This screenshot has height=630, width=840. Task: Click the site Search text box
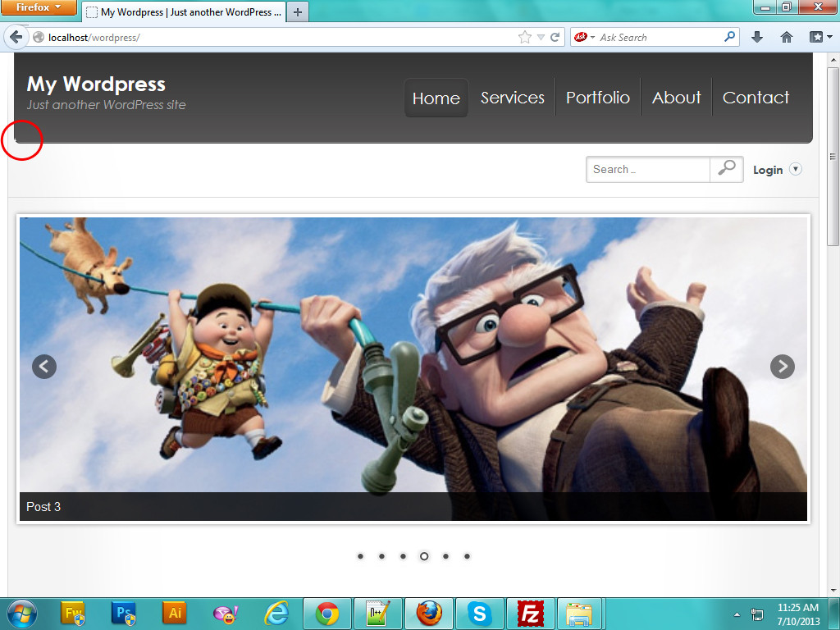[648, 169]
